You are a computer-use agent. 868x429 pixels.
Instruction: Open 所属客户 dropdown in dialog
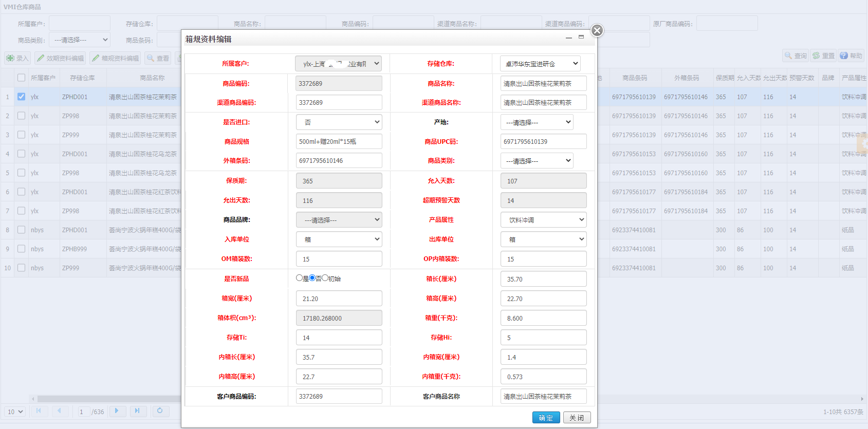[338, 64]
